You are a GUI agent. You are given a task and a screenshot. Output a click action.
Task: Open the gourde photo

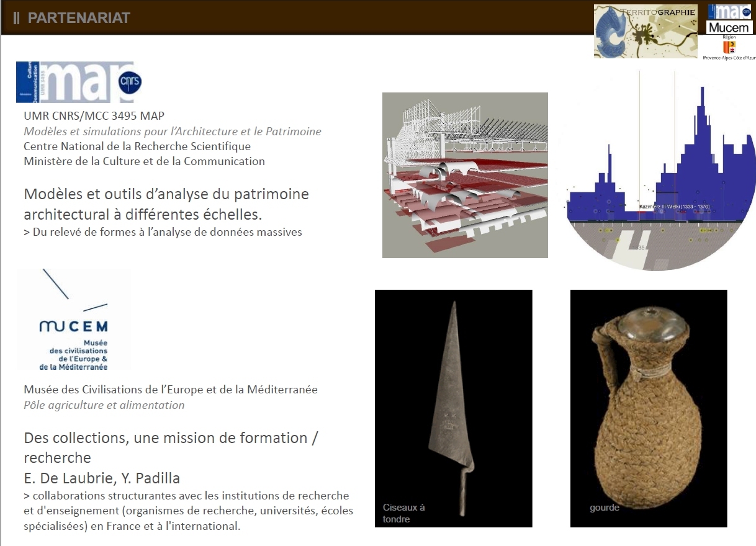(x=649, y=408)
